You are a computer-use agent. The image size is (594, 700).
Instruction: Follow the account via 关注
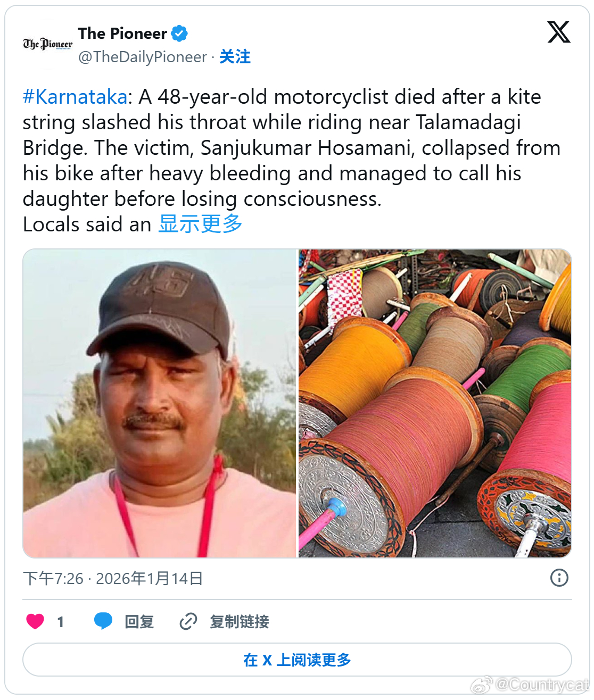235,57
